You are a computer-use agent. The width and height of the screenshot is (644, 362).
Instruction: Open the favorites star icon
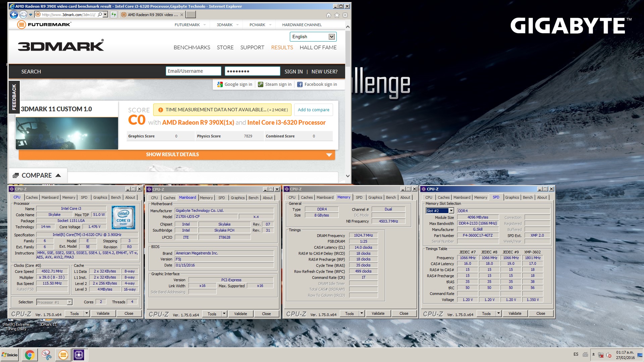pyautogui.click(x=337, y=15)
